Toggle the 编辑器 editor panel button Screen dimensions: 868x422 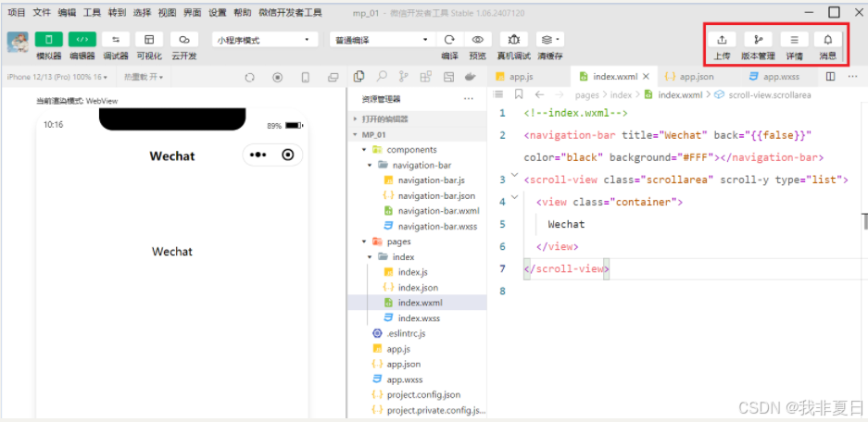click(82, 39)
